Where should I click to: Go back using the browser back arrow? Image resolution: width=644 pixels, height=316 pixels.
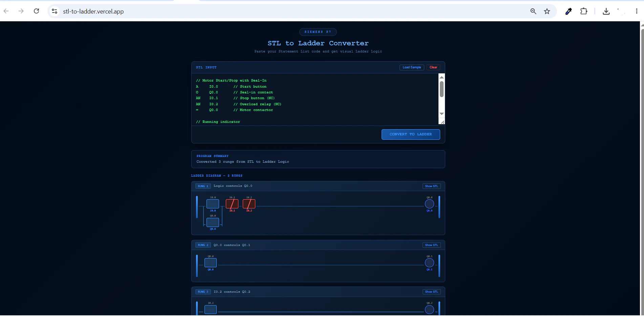coord(6,11)
